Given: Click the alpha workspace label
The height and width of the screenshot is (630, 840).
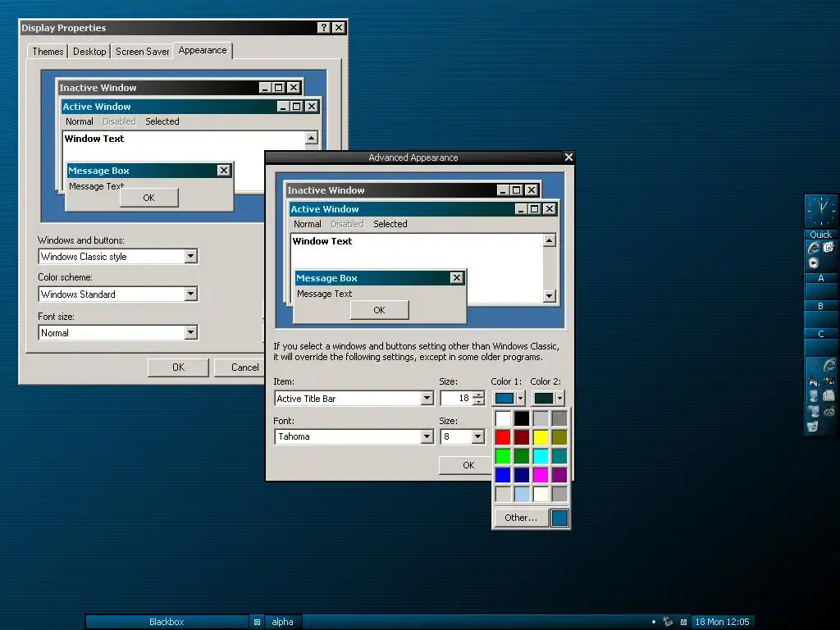Looking at the screenshot, I should pos(282,622).
